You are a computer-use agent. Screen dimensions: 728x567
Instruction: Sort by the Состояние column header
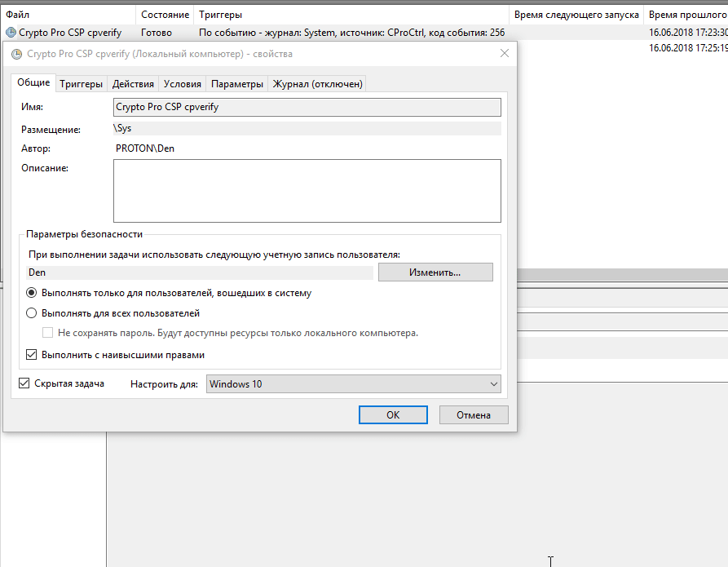pos(165,15)
